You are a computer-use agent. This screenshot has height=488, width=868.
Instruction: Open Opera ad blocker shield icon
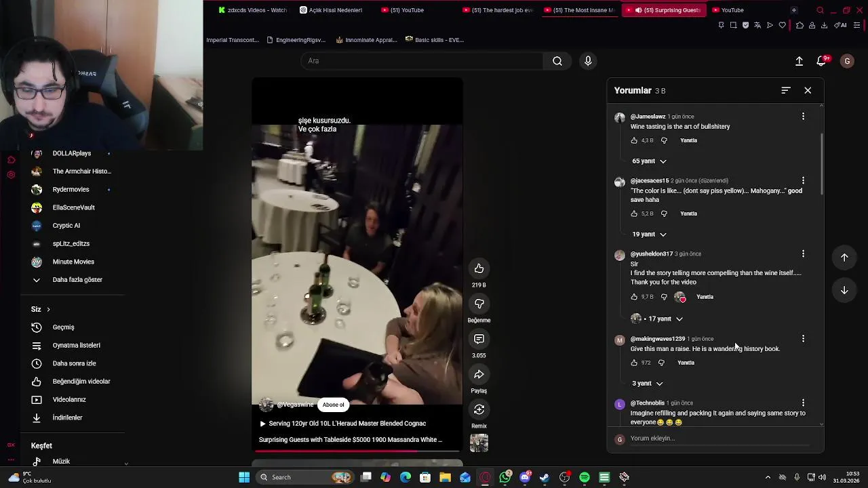745,25
